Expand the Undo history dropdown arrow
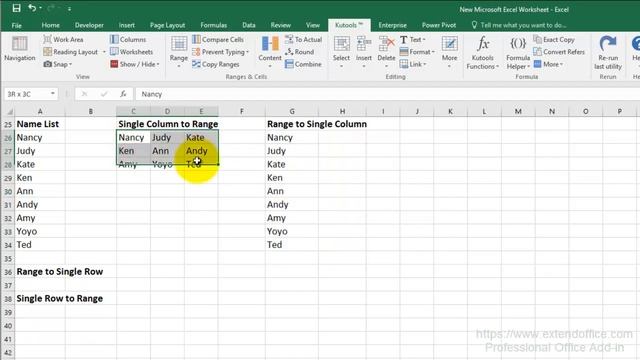This screenshot has height=360, width=640. pyautogui.click(x=40, y=8)
